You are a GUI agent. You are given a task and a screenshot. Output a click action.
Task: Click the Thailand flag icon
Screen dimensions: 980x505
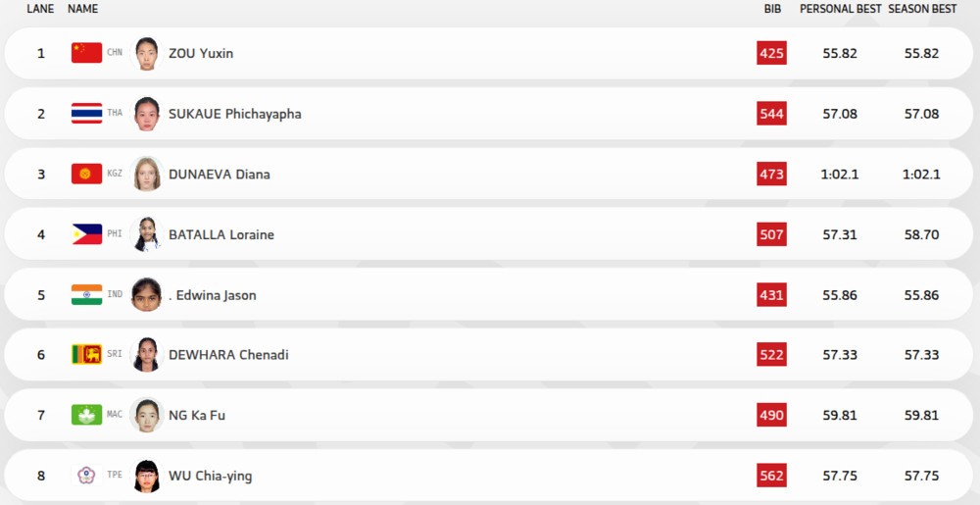pyautogui.click(x=86, y=114)
